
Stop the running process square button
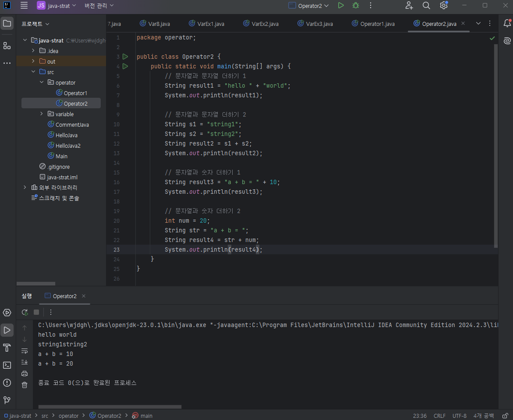click(36, 312)
